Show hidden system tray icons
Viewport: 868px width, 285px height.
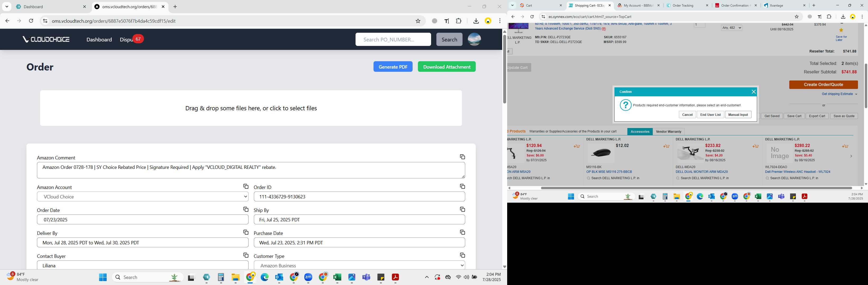[427, 277]
